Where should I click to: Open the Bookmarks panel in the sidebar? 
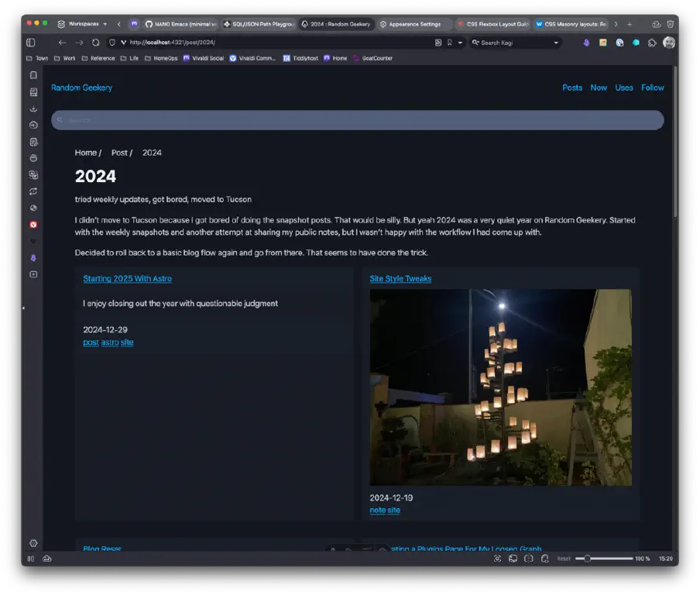[33, 75]
